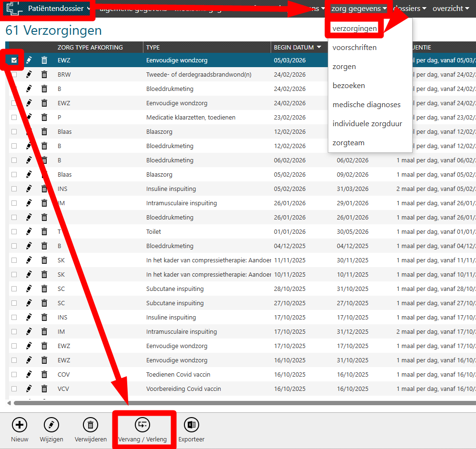Open zorgteam menu entry
Image resolution: width=476 pixels, height=449 pixels.
click(x=348, y=143)
